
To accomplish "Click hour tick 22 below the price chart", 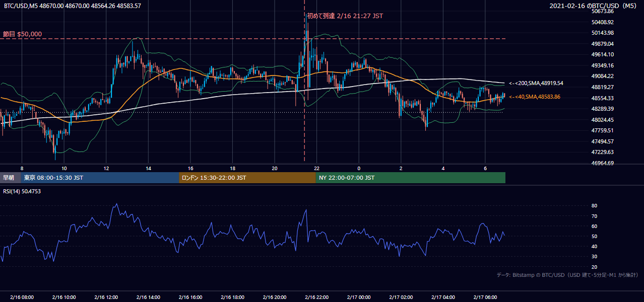I will pyautogui.click(x=316, y=168).
